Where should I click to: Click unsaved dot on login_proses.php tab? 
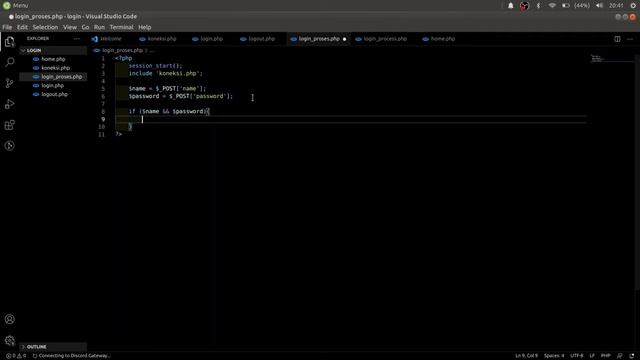pos(344,39)
